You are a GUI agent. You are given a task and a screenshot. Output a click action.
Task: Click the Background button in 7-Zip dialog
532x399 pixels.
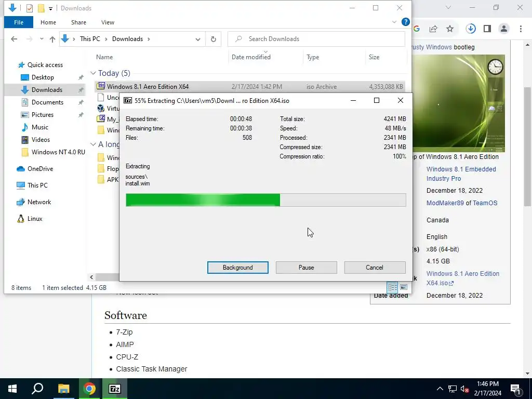pos(237,268)
